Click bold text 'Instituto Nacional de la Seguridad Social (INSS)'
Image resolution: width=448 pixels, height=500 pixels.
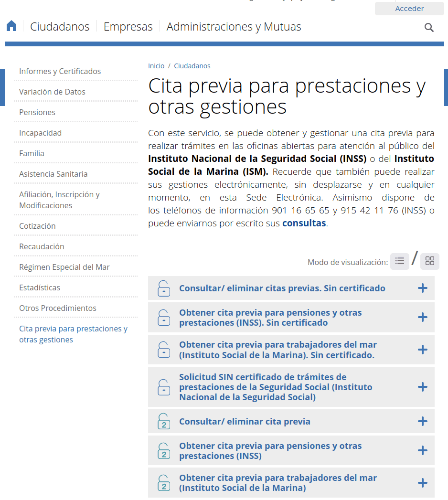click(257, 159)
